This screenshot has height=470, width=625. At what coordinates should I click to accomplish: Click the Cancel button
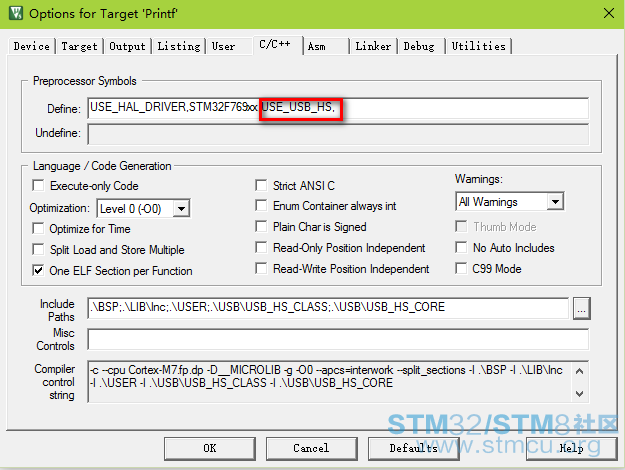tap(311, 448)
